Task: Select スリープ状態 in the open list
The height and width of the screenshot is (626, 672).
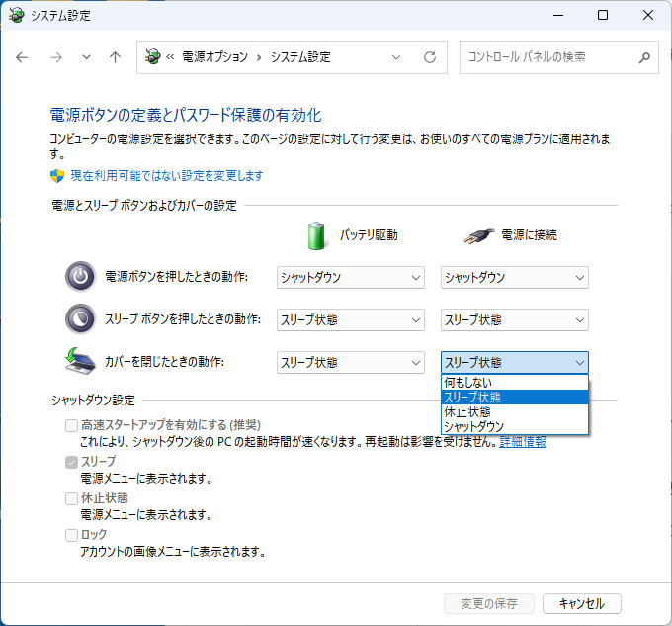Action: 515,397
